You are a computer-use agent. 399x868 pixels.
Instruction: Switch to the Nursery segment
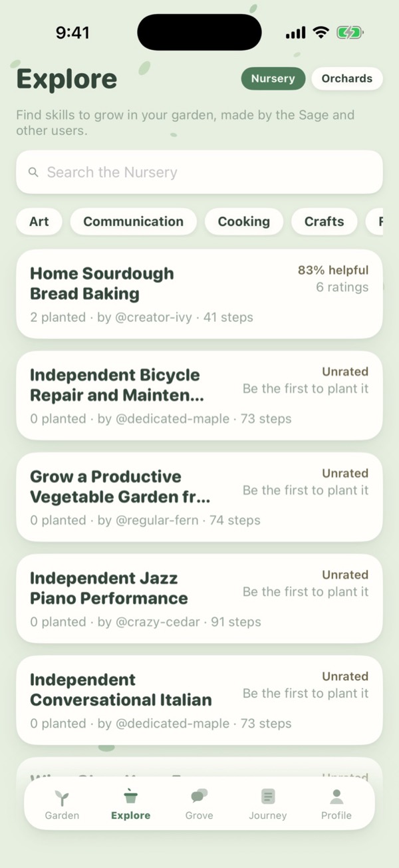273,78
